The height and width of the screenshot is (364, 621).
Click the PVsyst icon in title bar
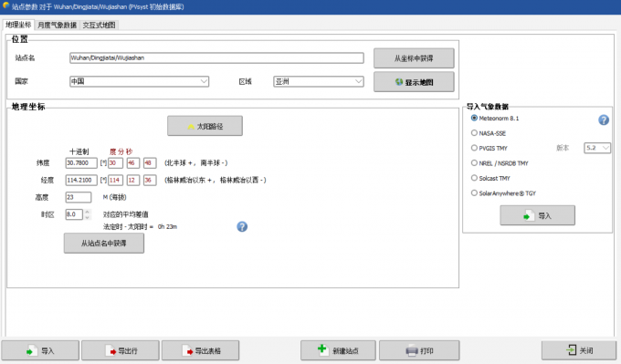5,6
